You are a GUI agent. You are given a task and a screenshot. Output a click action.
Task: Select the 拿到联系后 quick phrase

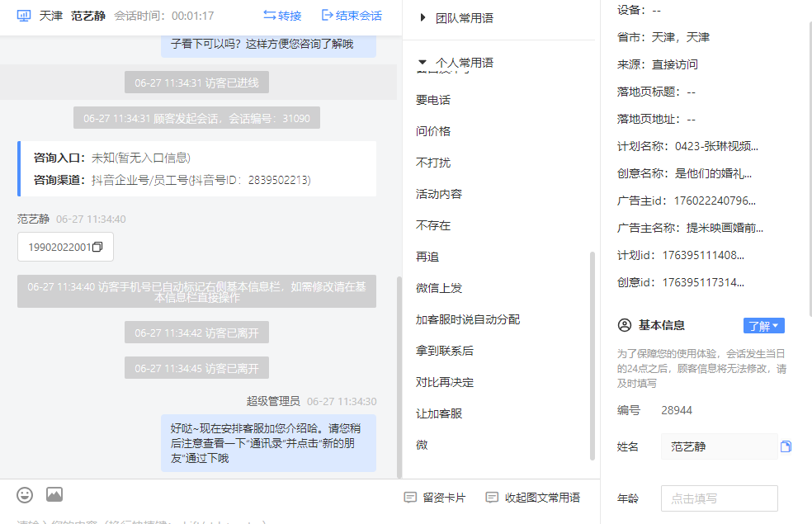(444, 351)
